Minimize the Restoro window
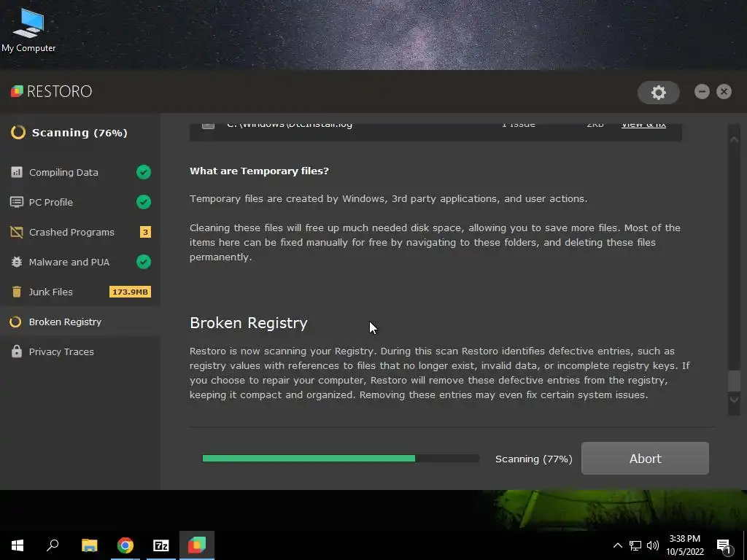Image resolution: width=747 pixels, height=560 pixels. pyautogui.click(x=702, y=91)
